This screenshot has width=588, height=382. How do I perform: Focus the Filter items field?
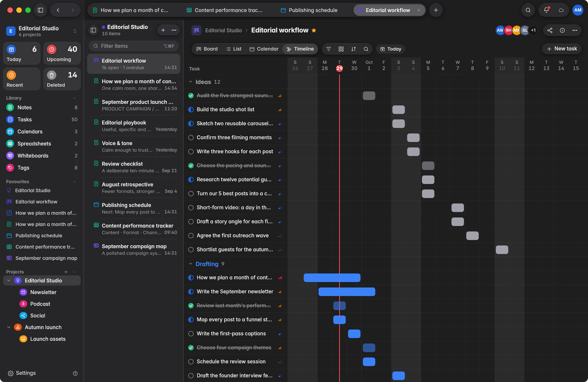click(134, 46)
